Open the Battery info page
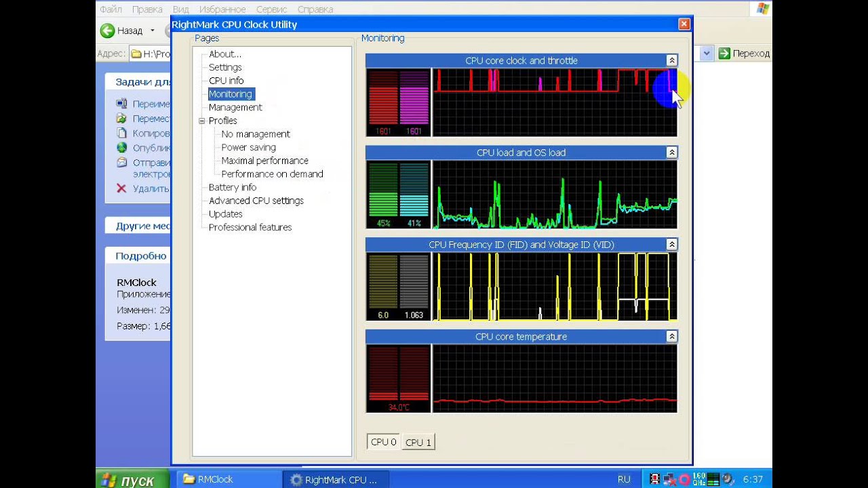The height and width of the screenshot is (488, 868). tap(233, 187)
